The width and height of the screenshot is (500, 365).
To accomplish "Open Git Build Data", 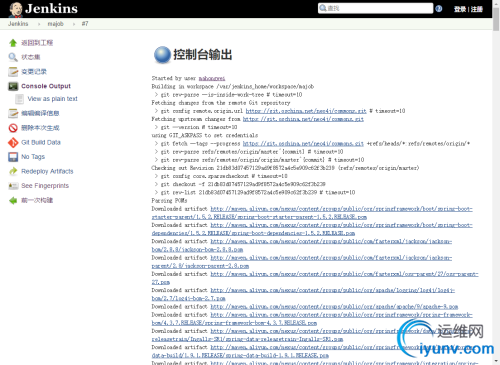I will pyautogui.click(x=41, y=142).
